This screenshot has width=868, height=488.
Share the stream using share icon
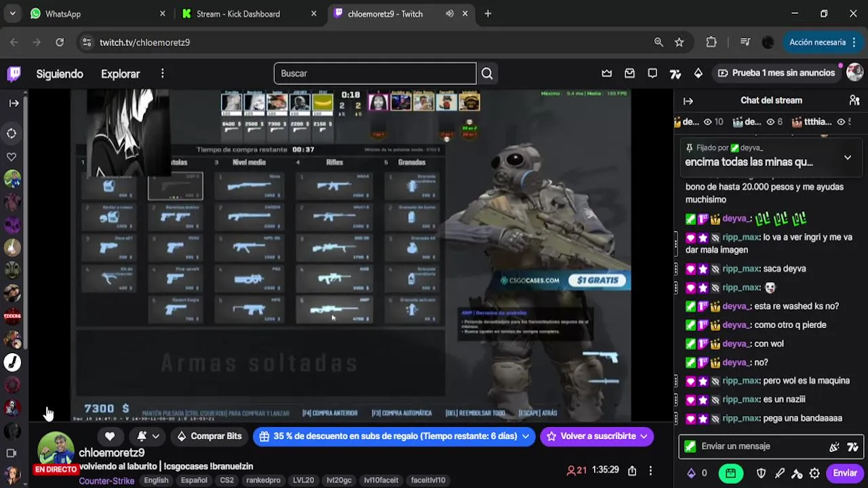[x=632, y=470]
